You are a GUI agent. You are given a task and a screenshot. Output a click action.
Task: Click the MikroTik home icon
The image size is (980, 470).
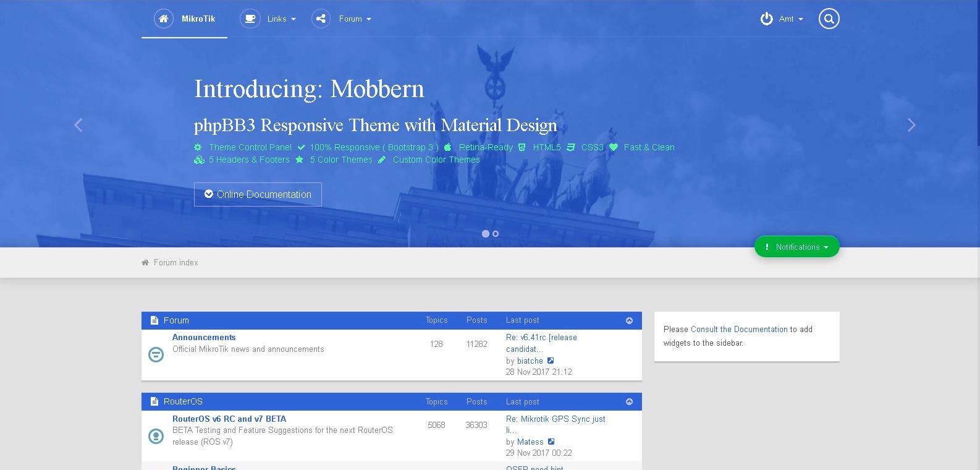point(163,19)
